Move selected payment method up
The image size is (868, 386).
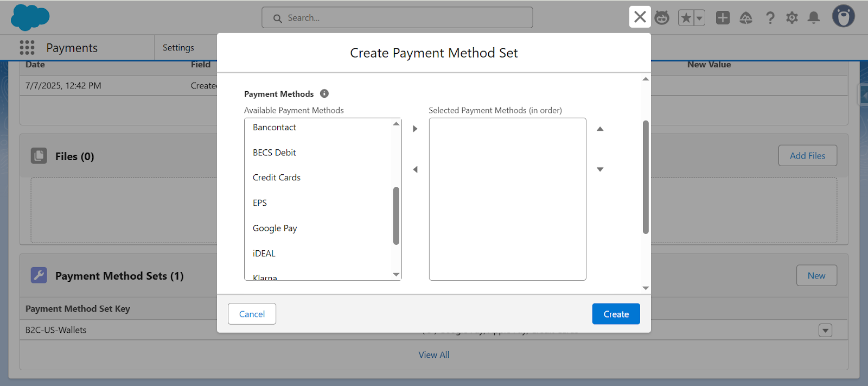(600, 129)
